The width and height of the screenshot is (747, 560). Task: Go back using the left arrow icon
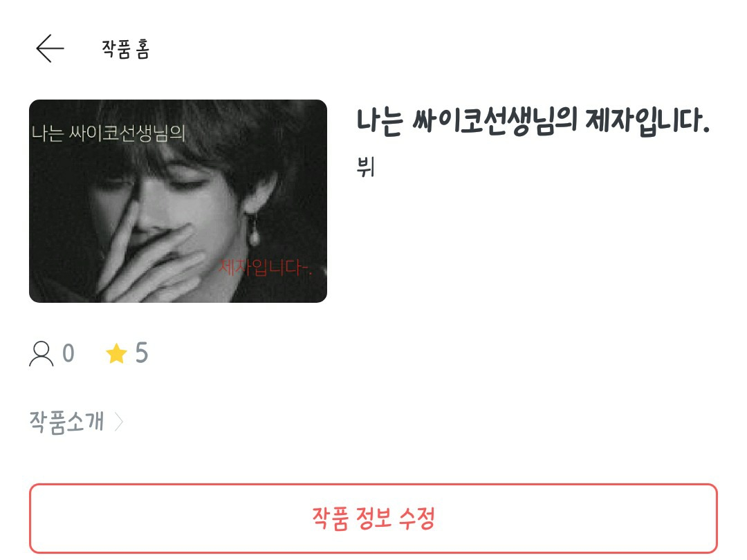(x=50, y=48)
